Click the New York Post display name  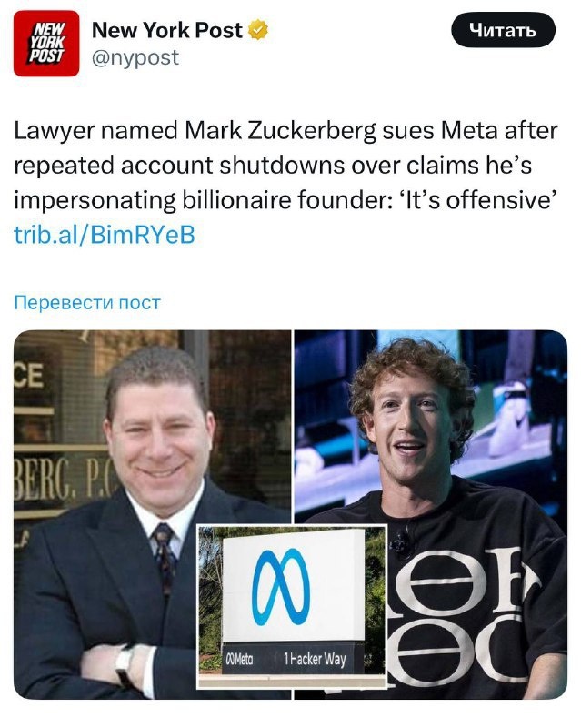pyautogui.click(x=167, y=30)
